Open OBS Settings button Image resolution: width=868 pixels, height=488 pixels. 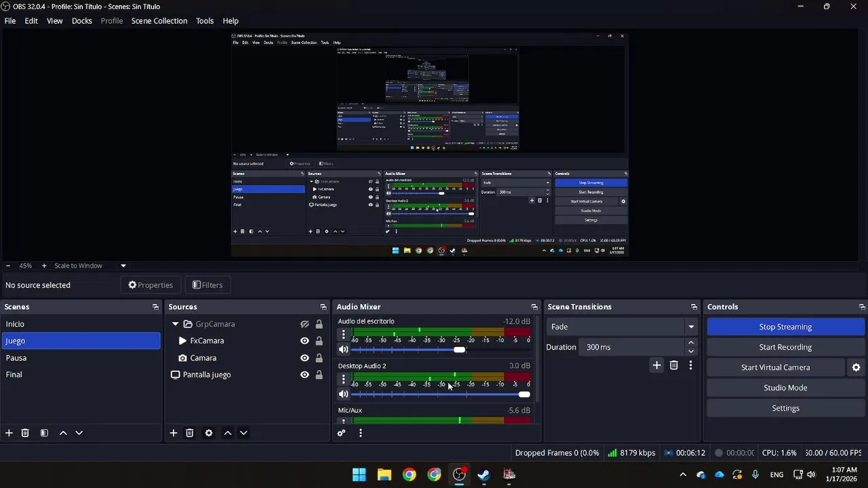click(785, 408)
